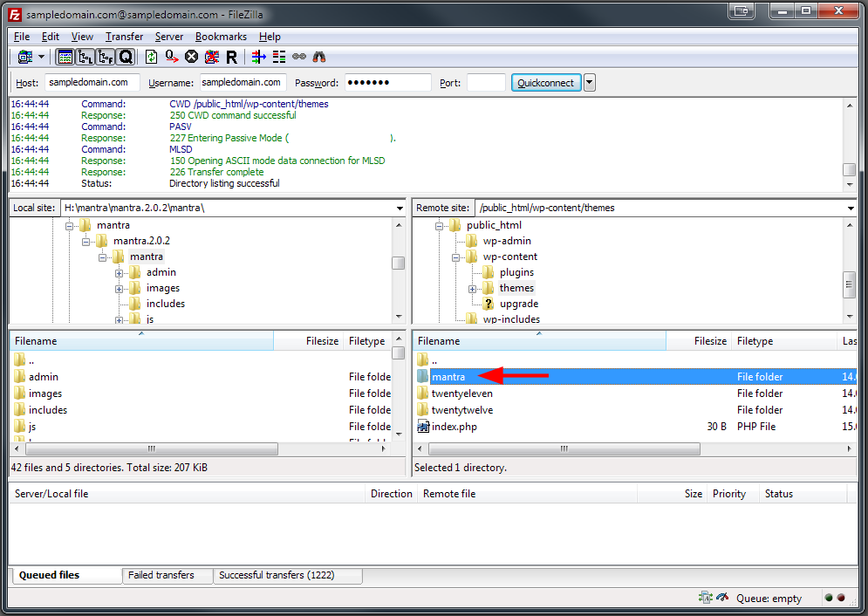Switch to the Queued files tab
The height and width of the screenshot is (616, 868).
[x=66, y=575]
